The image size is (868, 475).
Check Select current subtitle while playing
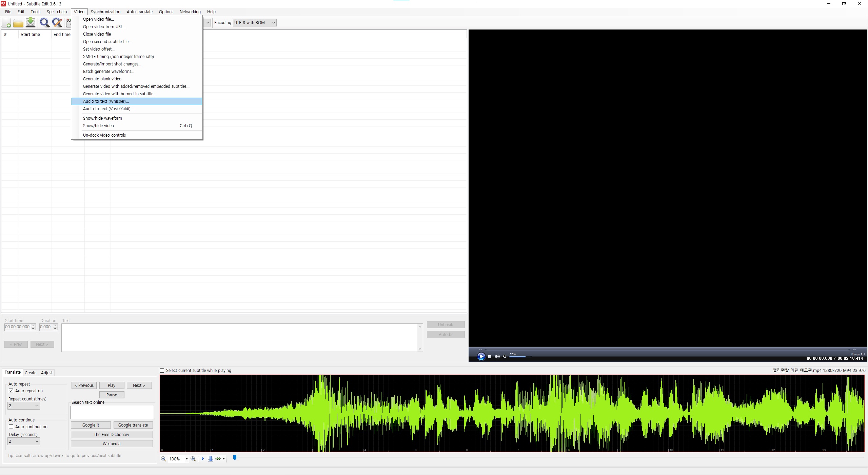[x=162, y=370]
